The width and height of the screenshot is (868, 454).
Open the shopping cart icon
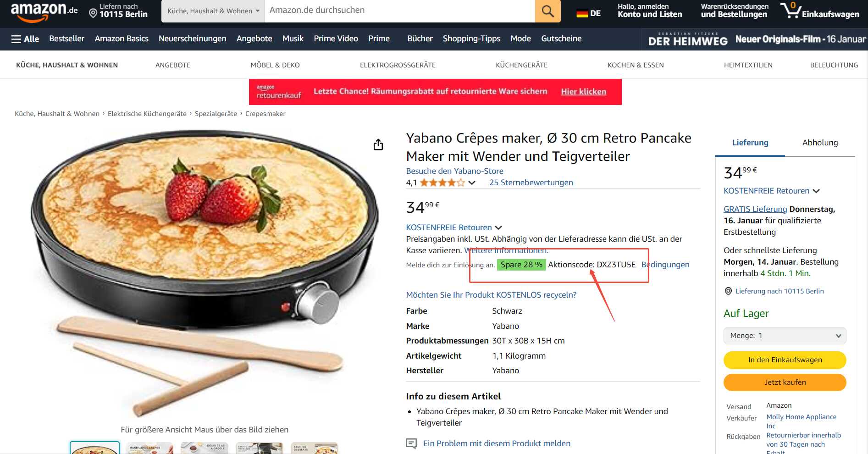[791, 10]
